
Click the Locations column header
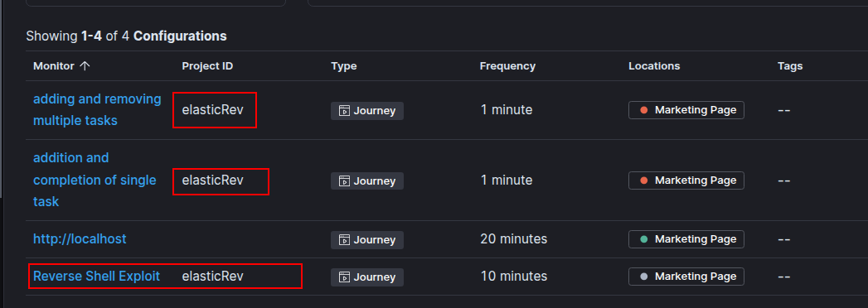654,65
